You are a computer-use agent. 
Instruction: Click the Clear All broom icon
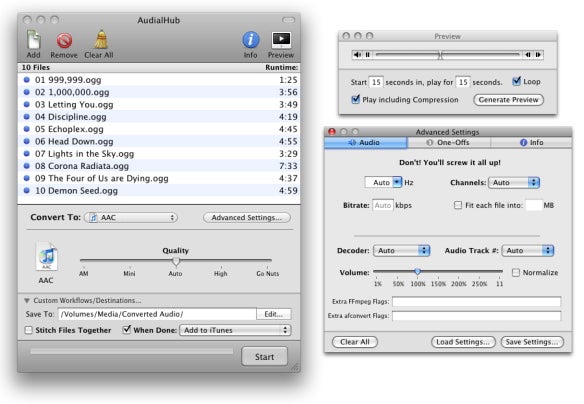[100, 39]
